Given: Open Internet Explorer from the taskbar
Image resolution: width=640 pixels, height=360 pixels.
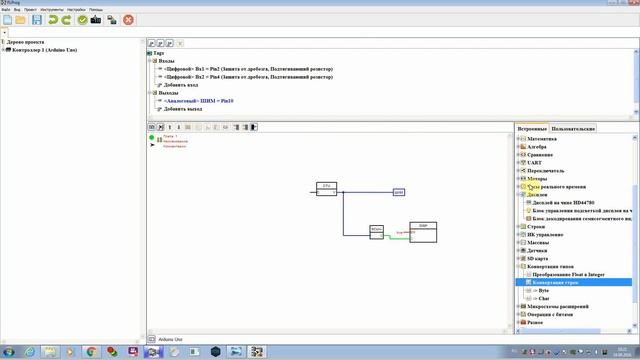Looking at the screenshot, I should tap(29, 351).
